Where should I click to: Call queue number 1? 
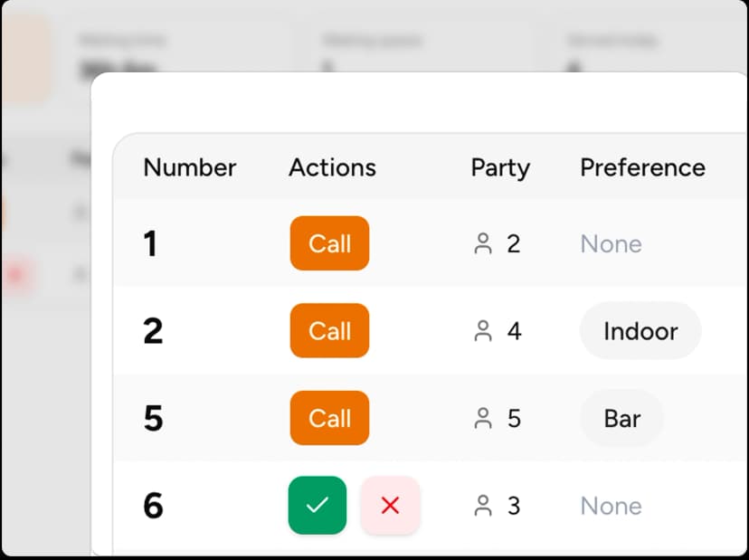coord(329,243)
